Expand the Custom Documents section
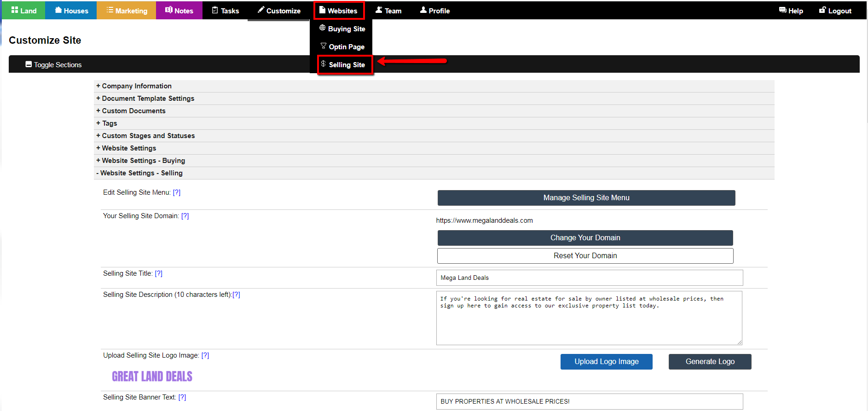Viewport: 868px width, 411px height. [x=434, y=111]
